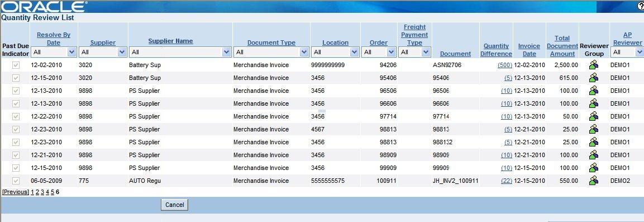
Task: Open quantity difference (22) link
Action: coord(507,181)
